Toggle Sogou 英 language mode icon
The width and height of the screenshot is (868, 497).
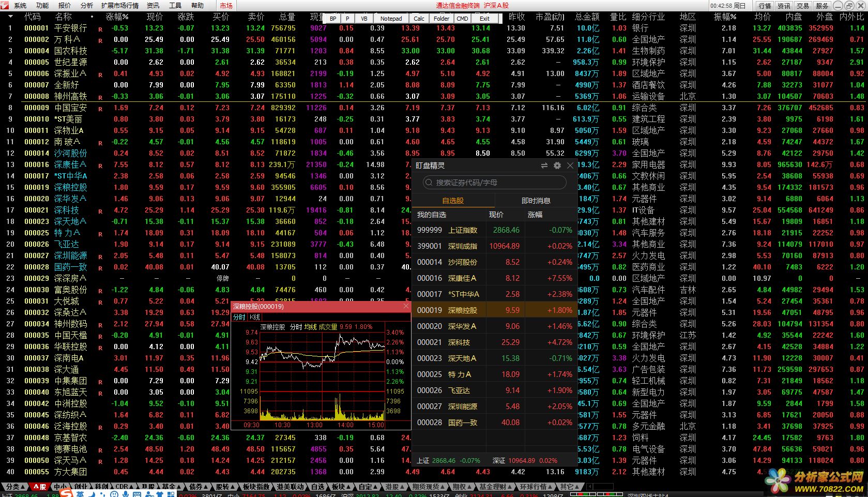tap(80, 494)
